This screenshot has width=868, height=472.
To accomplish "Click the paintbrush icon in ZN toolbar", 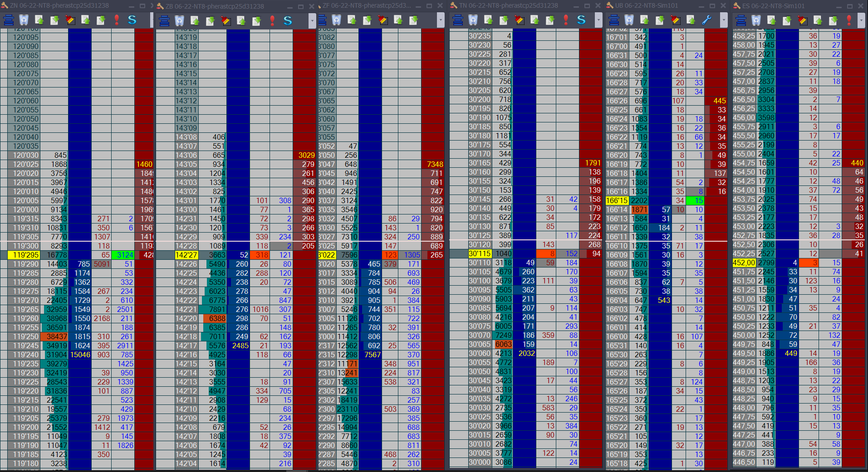I will click(x=70, y=20).
